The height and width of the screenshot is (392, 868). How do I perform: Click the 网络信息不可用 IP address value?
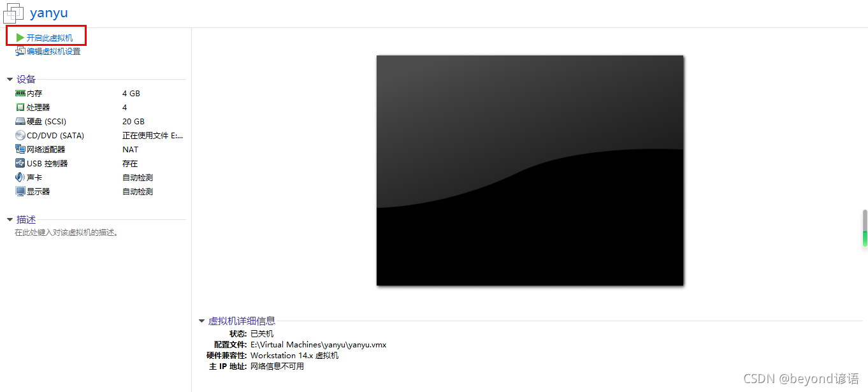[x=277, y=366]
